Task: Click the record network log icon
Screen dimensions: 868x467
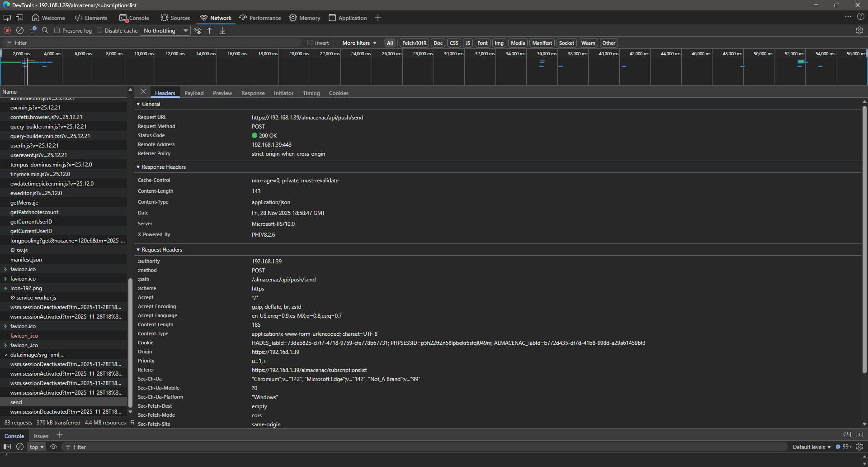Action: point(7,30)
